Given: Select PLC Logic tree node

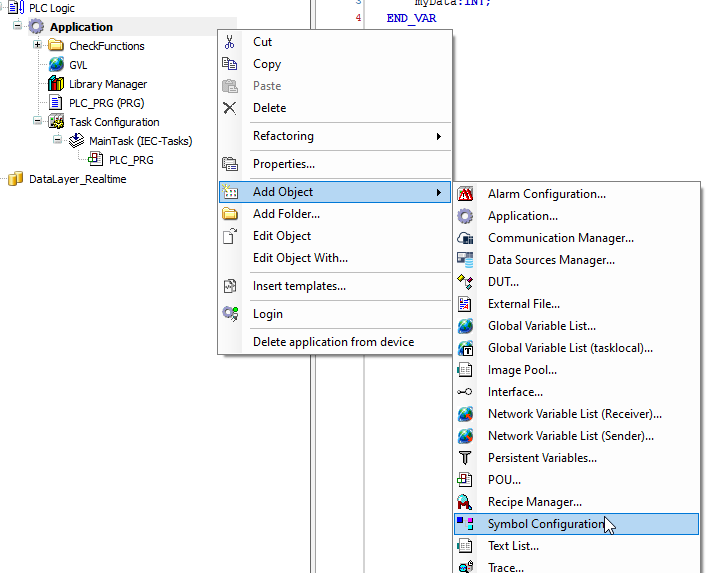Looking at the screenshot, I should (52, 8).
